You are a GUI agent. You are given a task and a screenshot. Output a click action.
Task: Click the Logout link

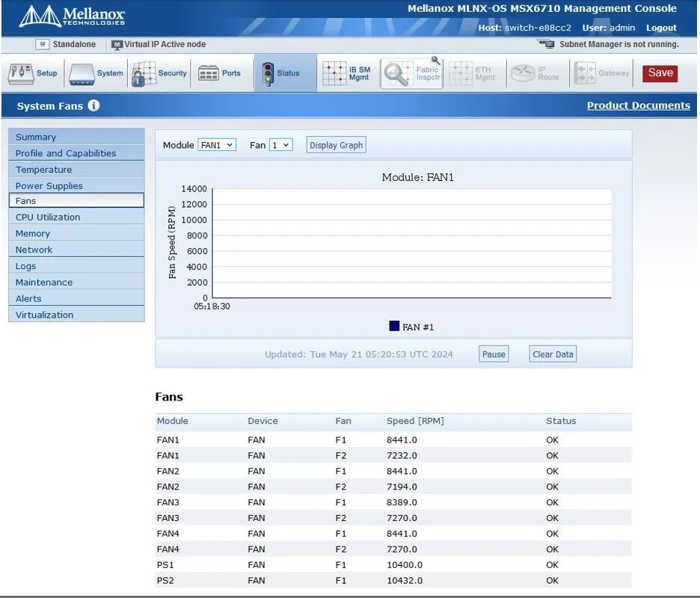pos(661,28)
